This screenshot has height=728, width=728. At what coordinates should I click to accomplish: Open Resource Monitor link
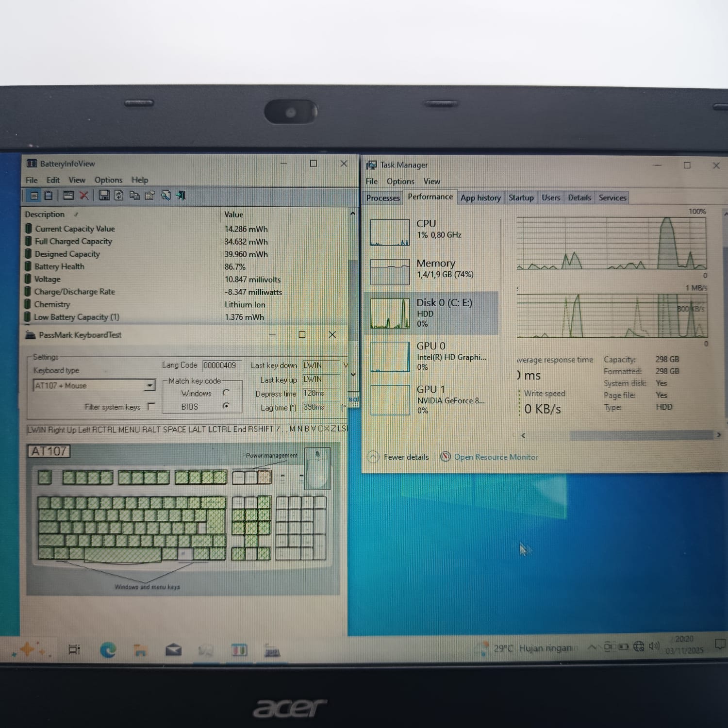point(496,457)
